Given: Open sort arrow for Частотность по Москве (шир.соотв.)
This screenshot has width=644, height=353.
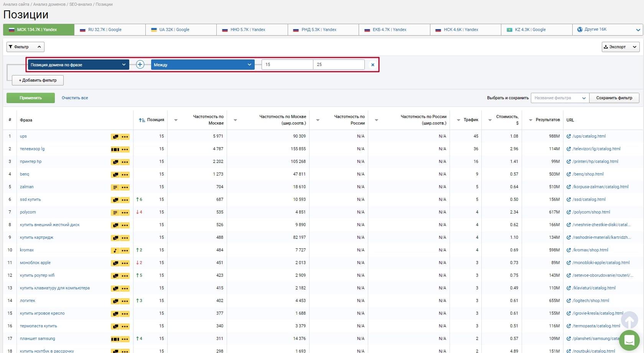Looking at the screenshot, I should click(x=235, y=120).
